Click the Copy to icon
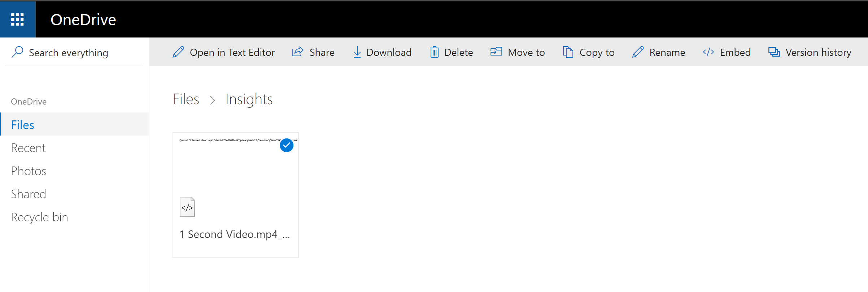 pos(568,52)
